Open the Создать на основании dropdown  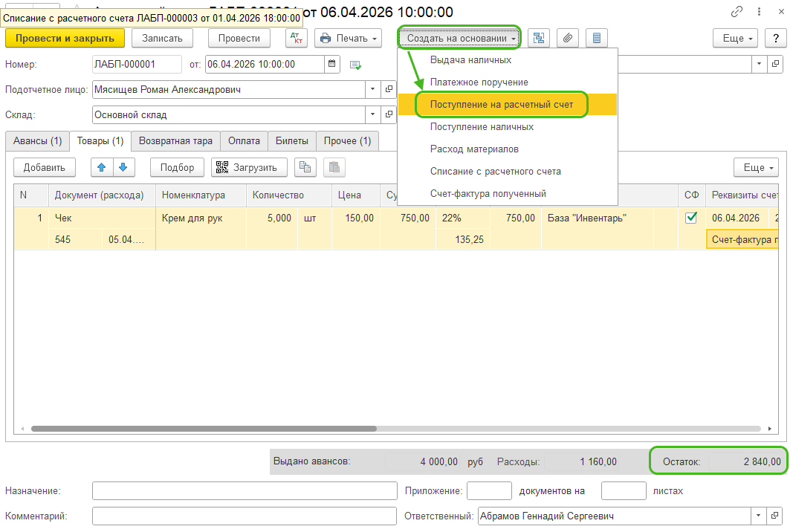459,38
